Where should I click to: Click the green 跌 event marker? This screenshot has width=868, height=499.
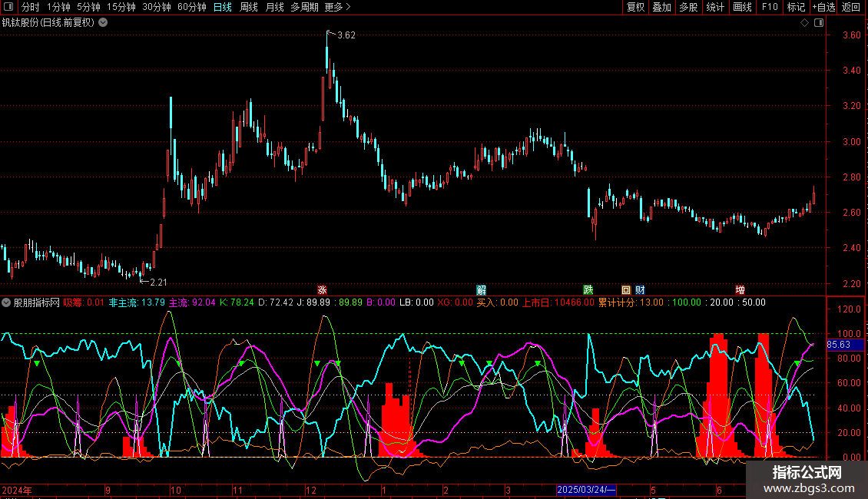[588, 290]
